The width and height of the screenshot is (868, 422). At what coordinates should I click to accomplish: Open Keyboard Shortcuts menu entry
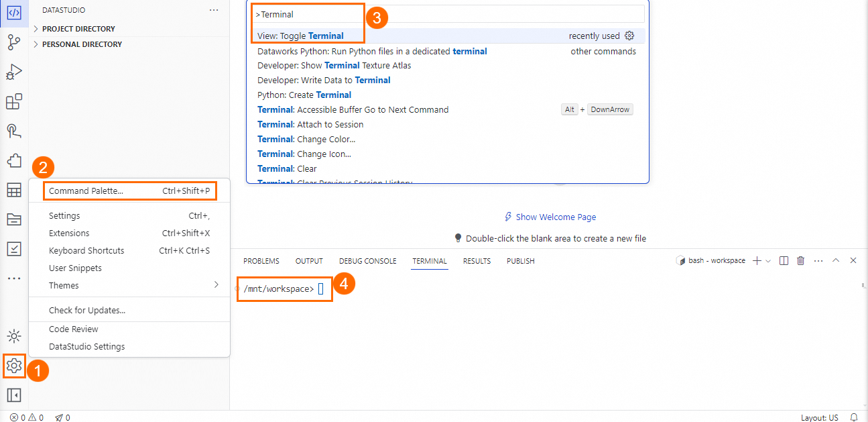(129, 251)
